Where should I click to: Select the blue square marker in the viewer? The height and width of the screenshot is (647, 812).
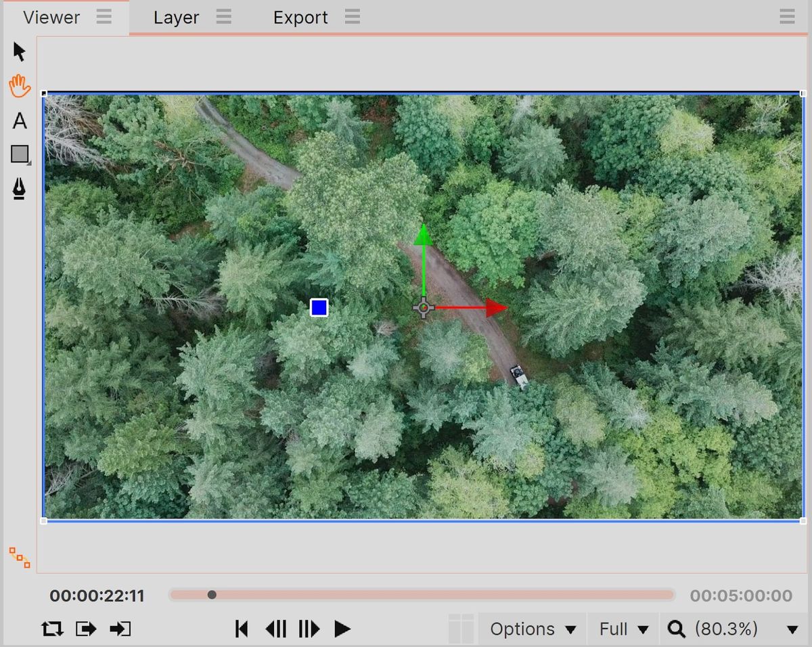click(319, 307)
